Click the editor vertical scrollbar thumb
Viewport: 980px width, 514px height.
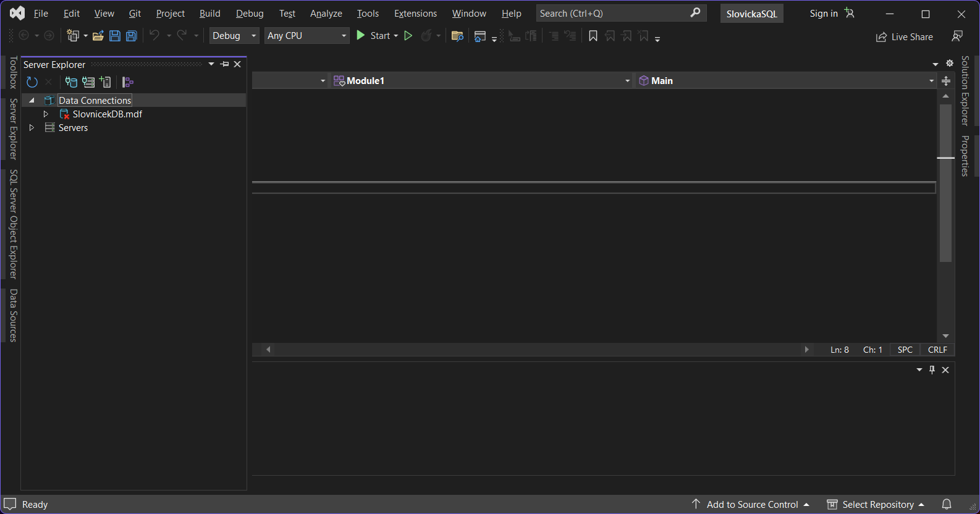click(x=945, y=182)
